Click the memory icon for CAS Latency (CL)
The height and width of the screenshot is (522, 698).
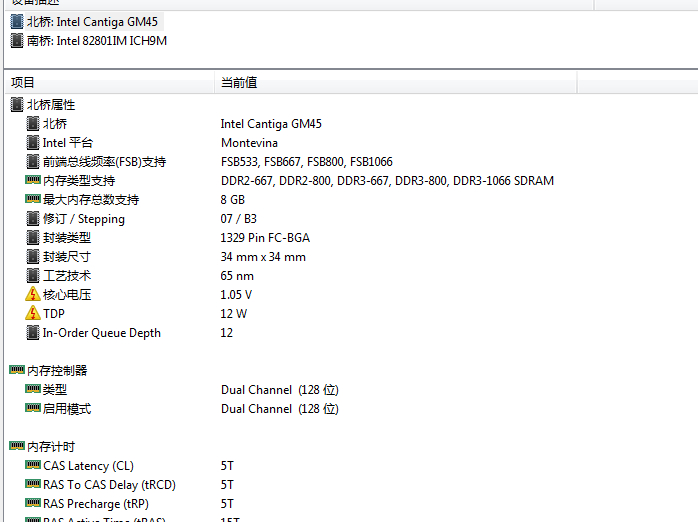pos(32,465)
